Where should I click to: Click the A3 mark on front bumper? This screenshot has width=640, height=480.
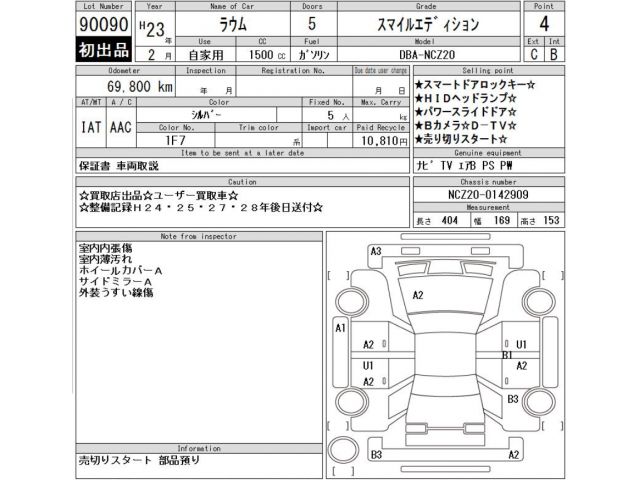coord(376,251)
